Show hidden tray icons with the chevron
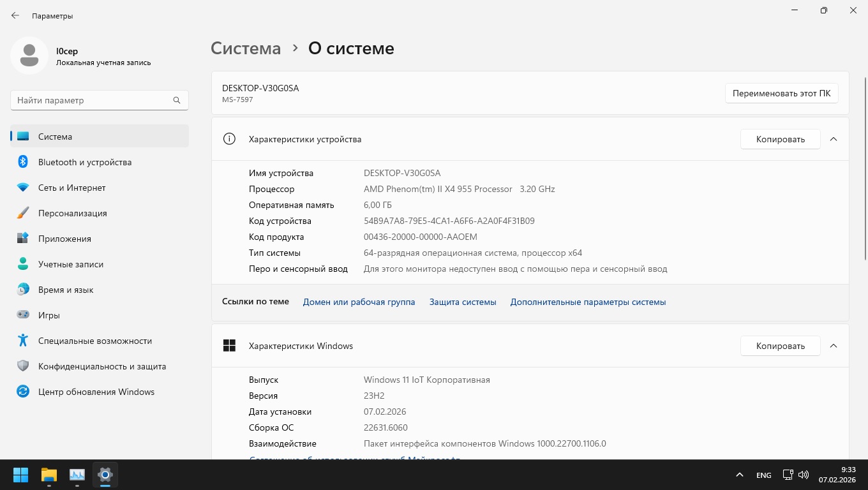Screen dimensions: 868x490 pos(740,475)
